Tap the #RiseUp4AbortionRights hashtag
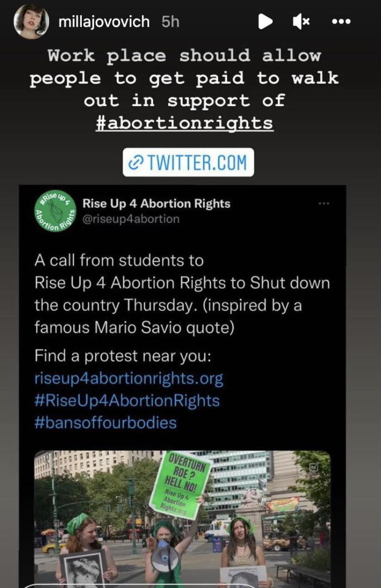The height and width of the screenshot is (588, 381). [127, 401]
